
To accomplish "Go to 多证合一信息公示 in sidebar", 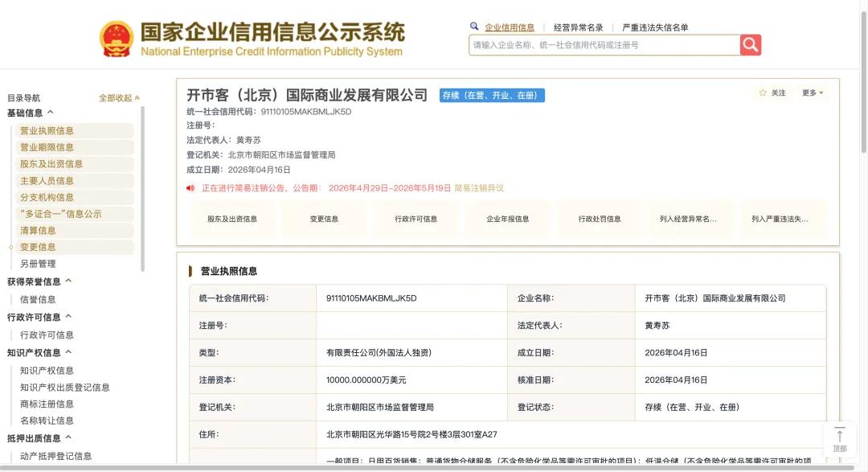I will [73, 214].
